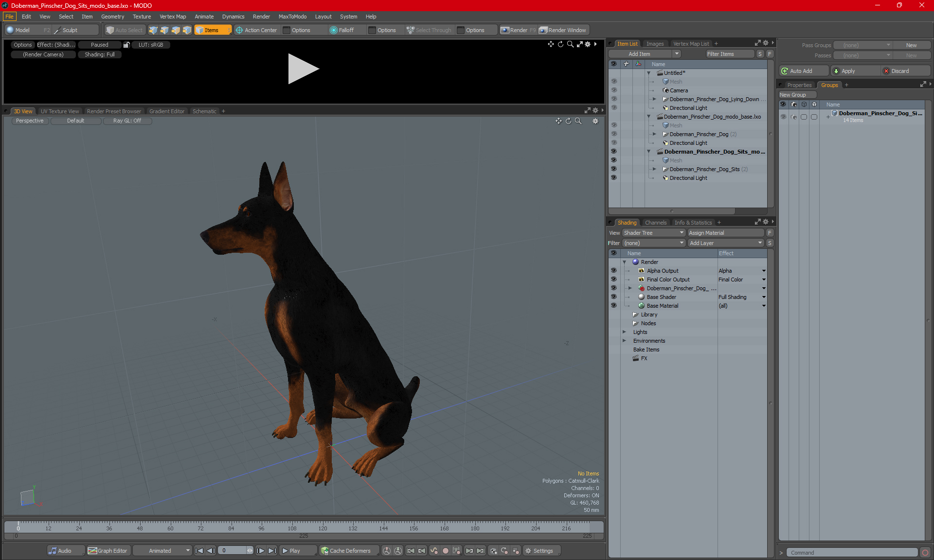
Task: Switch to UV Texture View tab
Action: (60, 111)
